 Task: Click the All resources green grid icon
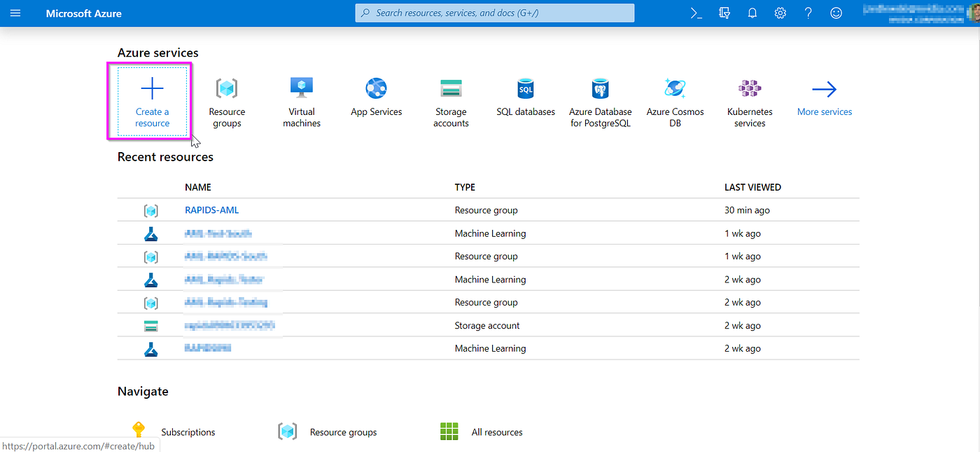[449, 431]
